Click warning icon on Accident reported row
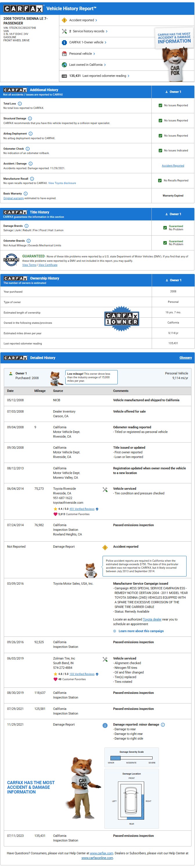Screen dimensions: 195x868 coord(105,547)
